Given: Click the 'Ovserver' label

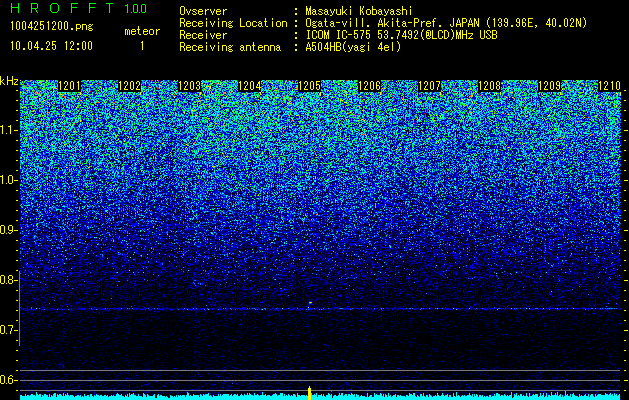Looking at the screenshot, I should [203, 11].
